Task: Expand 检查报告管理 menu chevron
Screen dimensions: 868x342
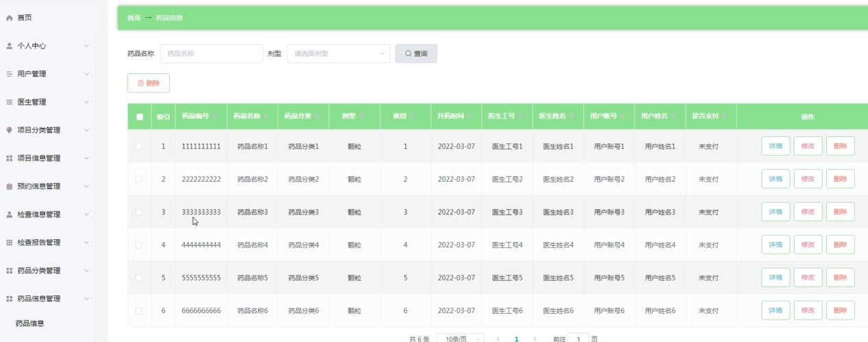Action: (86, 243)
